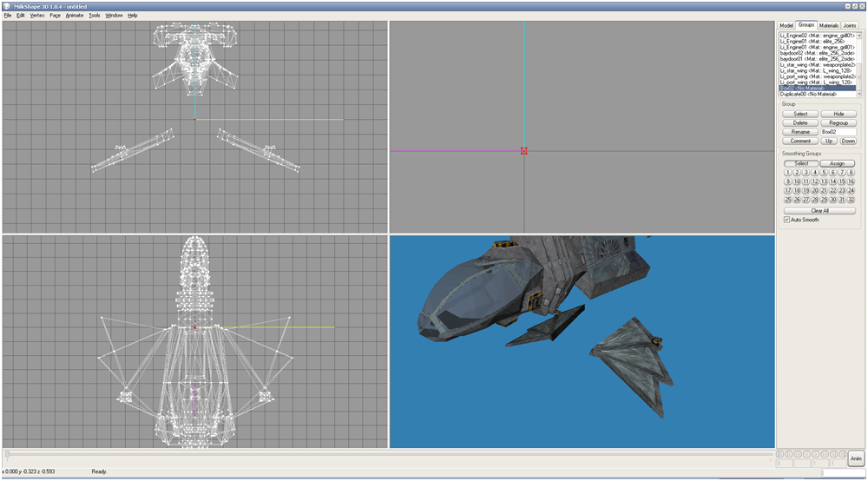The width and height of the screenshot is (868, 481).
Task: Toggle animation mode with Anim button
Action: pos(856,458)
